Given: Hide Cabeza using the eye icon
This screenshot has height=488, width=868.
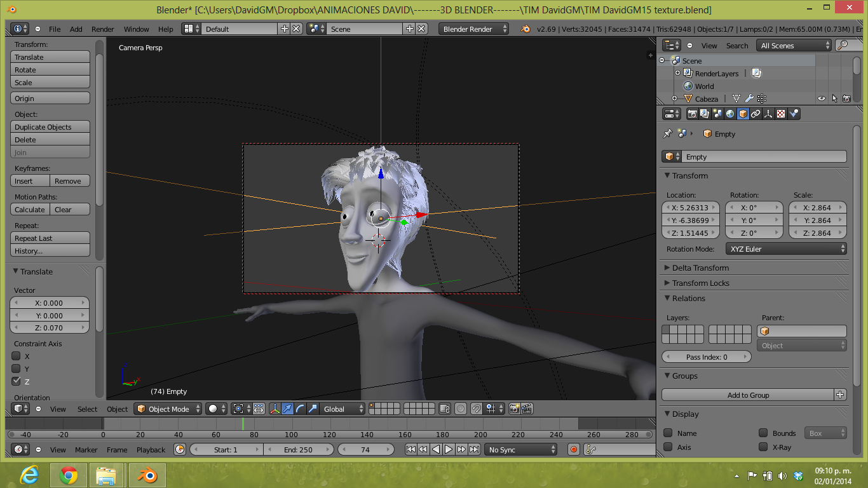Looking at the screenshot, I should 822,98.
